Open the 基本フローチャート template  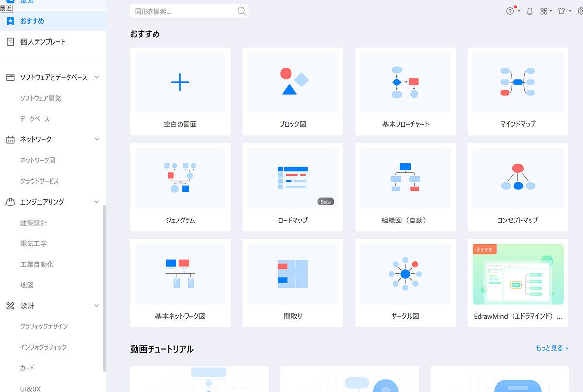[x=405, y=91]
